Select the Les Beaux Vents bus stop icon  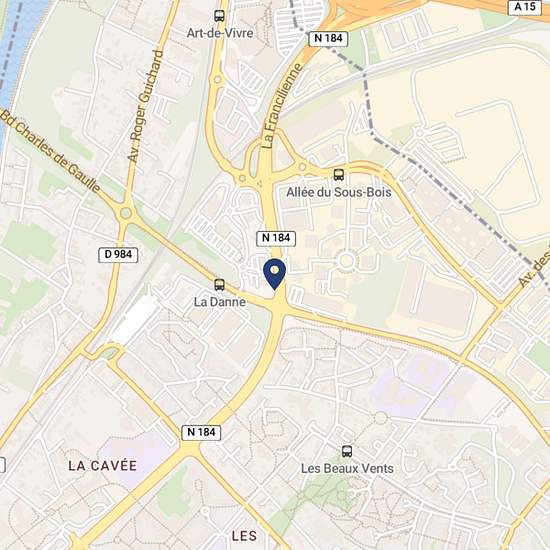point(347,451)
